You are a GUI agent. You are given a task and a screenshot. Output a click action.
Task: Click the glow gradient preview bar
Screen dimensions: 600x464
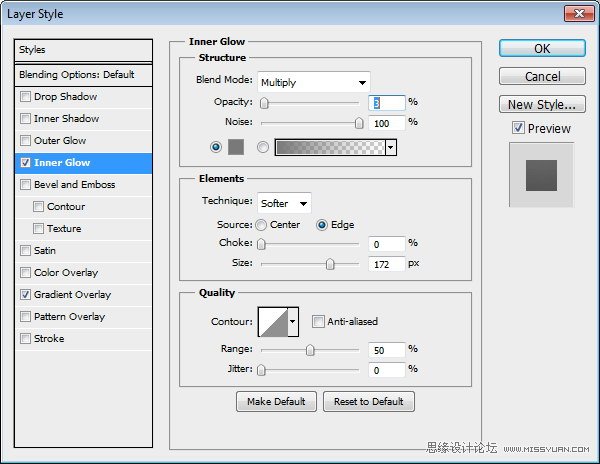pyautogui.click(x=330, y=147)
